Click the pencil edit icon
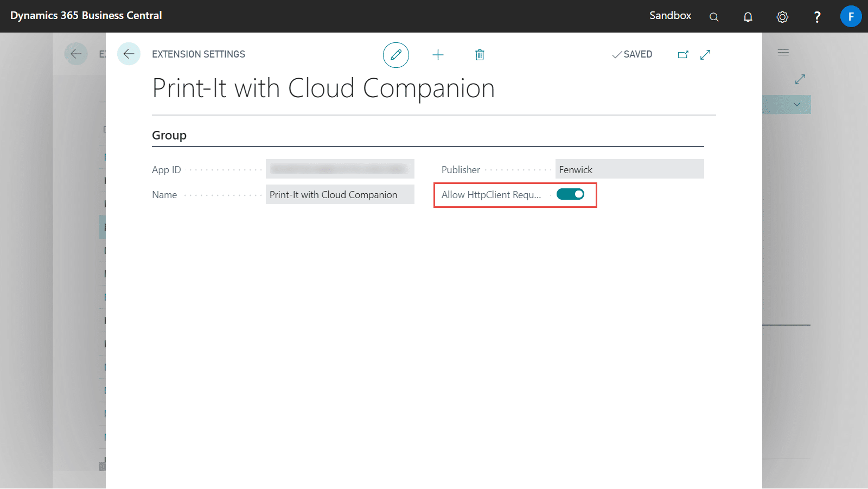This screenshot has height=489, width=868. pyautogui.click(x=396, y=55)
